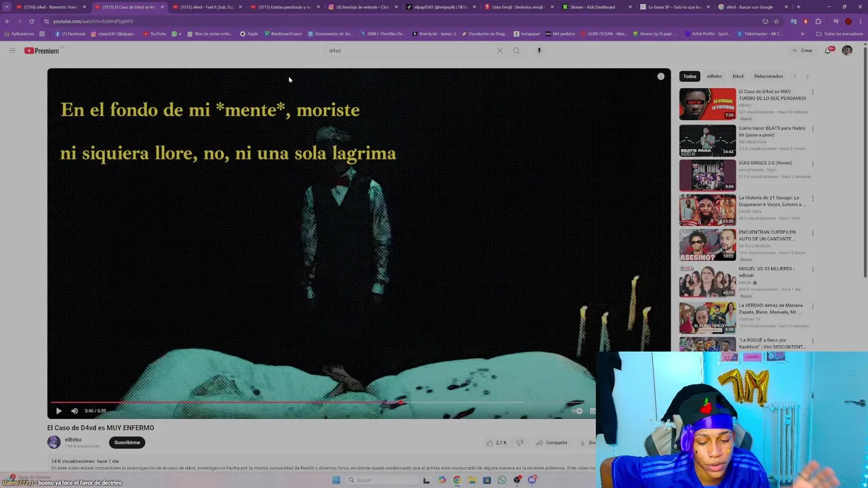Open options for Le ROGUE a Deco video
This screenshot has height=488, width=868.
coord(812,340)
